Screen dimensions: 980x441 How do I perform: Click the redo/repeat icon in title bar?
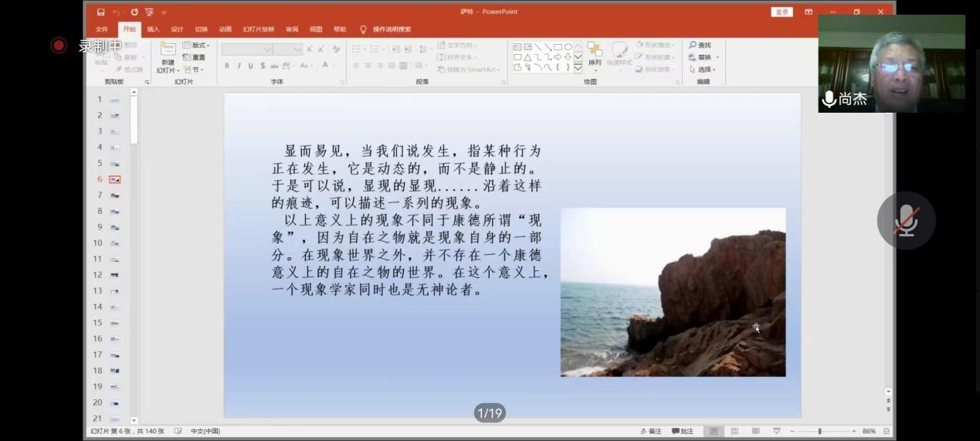134,12
